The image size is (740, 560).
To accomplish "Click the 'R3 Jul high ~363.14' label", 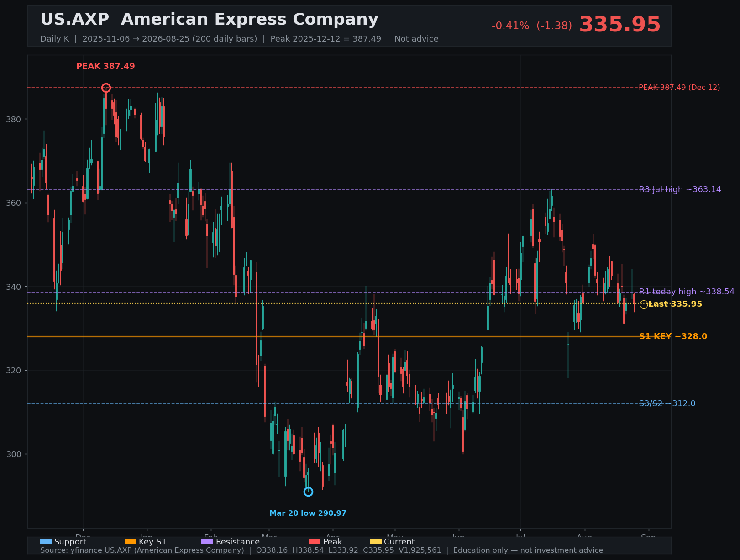I will click(x=680, y=189).
